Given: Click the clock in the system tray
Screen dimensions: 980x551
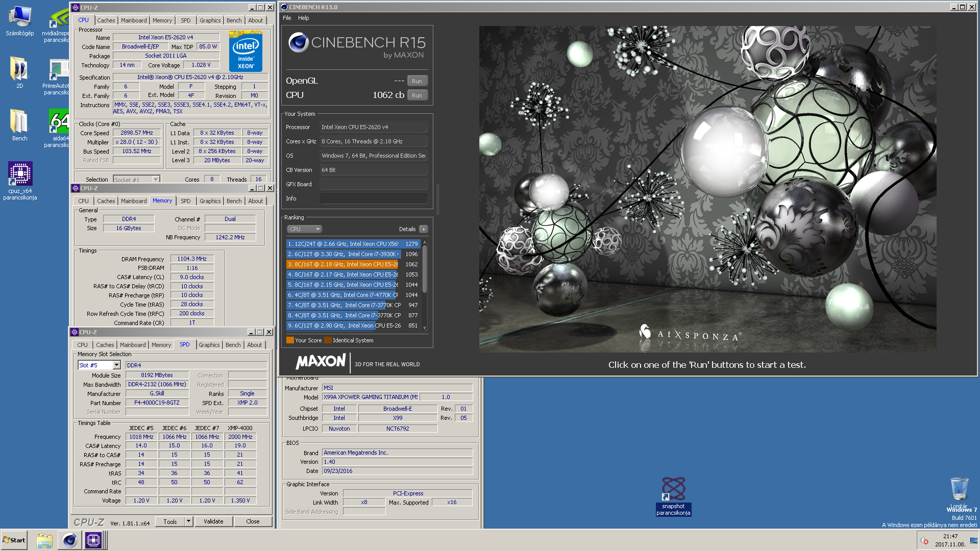Looking at the screenshot, I should 950,540.
